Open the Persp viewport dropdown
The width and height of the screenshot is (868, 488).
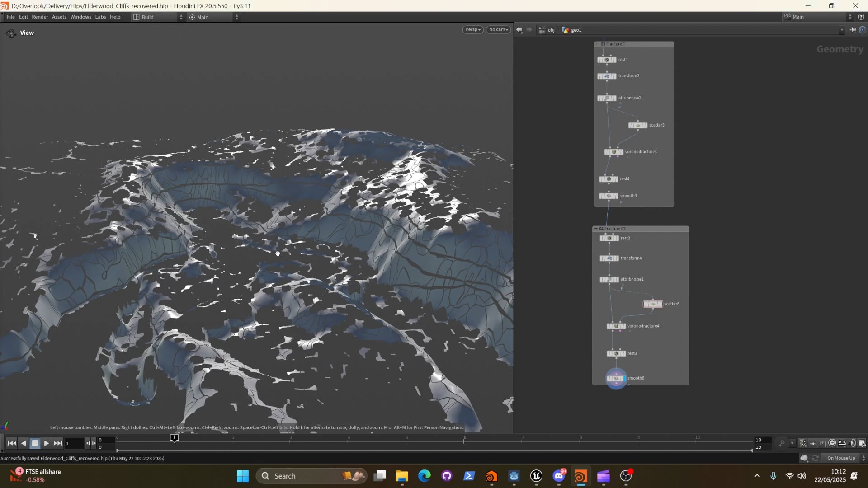472,29
